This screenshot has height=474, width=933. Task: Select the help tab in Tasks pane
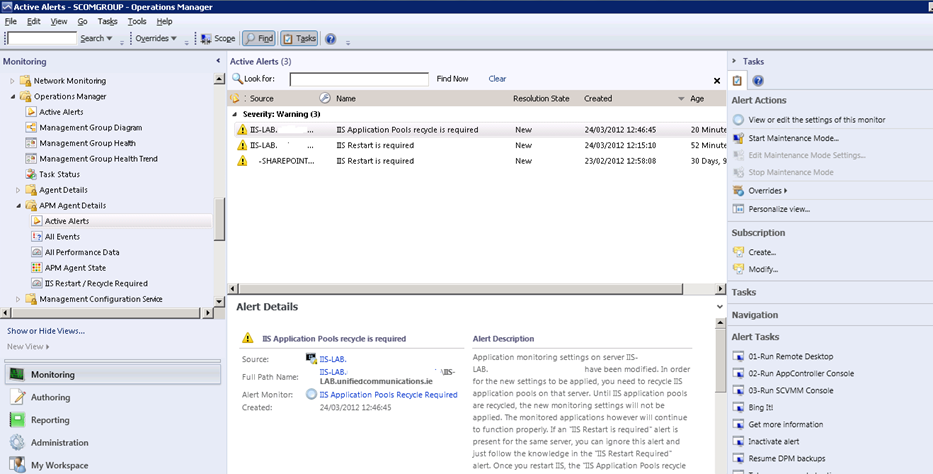coord(757,81)
